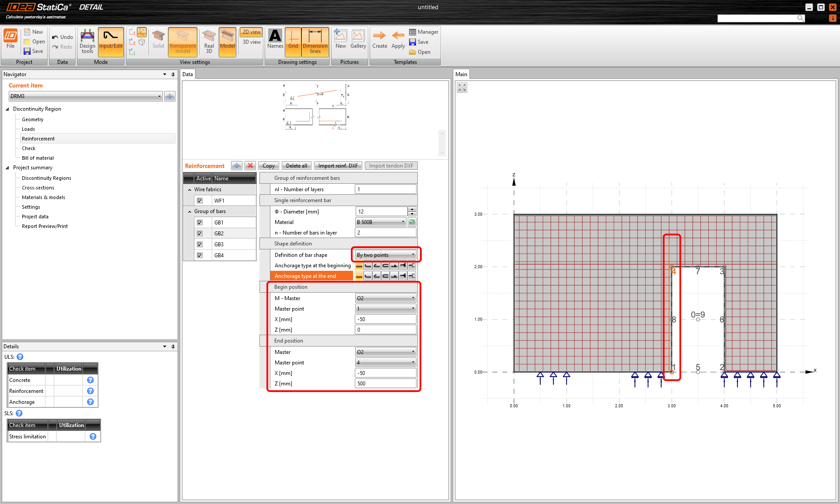
Task: Turn on Dimension lines
Action: pos(315,42)
